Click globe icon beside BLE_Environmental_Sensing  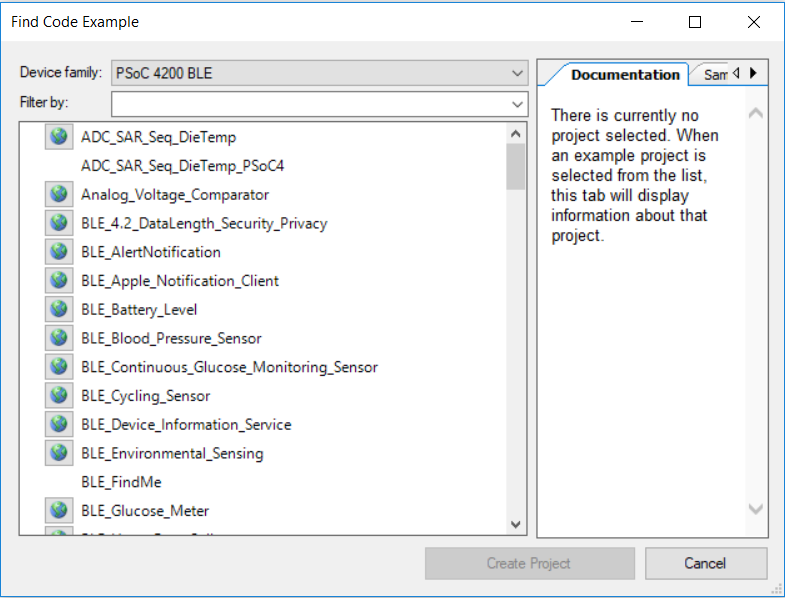coord(59,453)
